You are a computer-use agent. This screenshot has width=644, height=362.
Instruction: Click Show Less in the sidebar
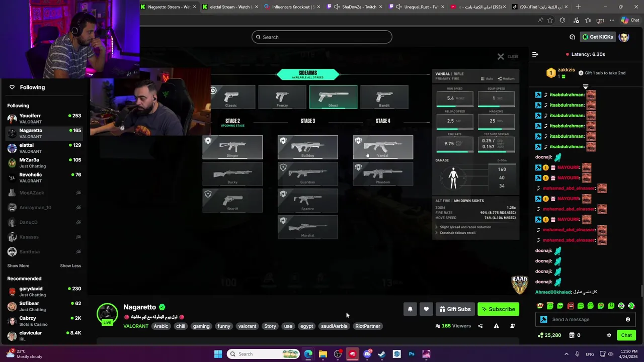click(x=70, y=265)
